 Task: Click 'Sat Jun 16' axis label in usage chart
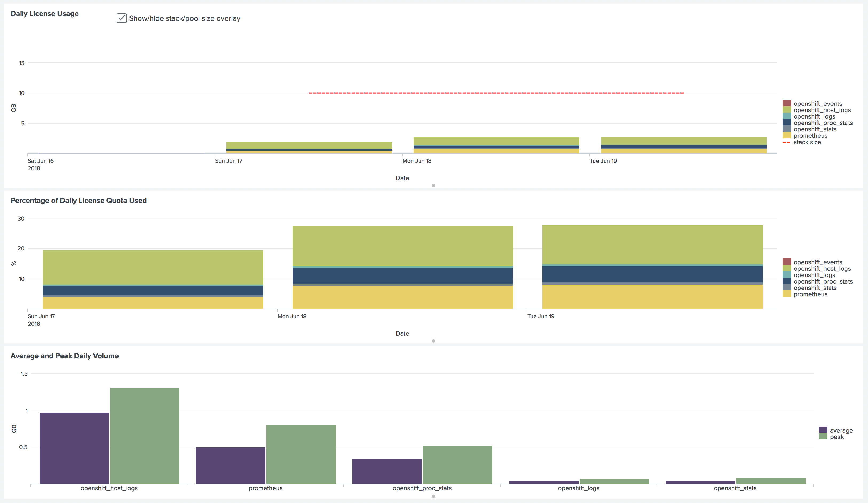click(41, 161)
